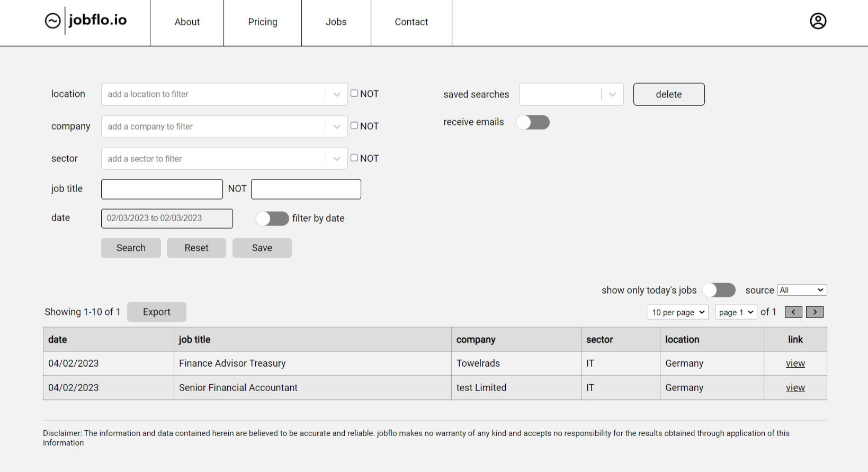868x472 pixels.
Task: Enable the receive emails toggle
Action: pos(533,123)
